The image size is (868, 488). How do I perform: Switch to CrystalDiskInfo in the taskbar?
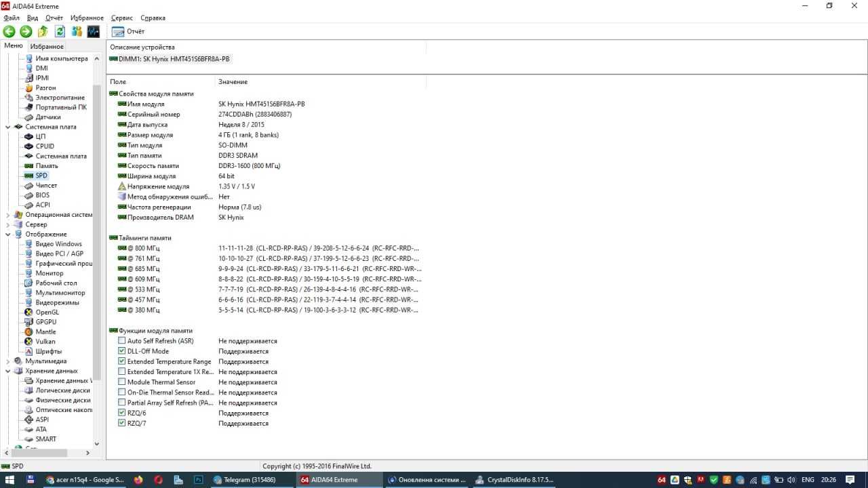[x=513, y=479]
